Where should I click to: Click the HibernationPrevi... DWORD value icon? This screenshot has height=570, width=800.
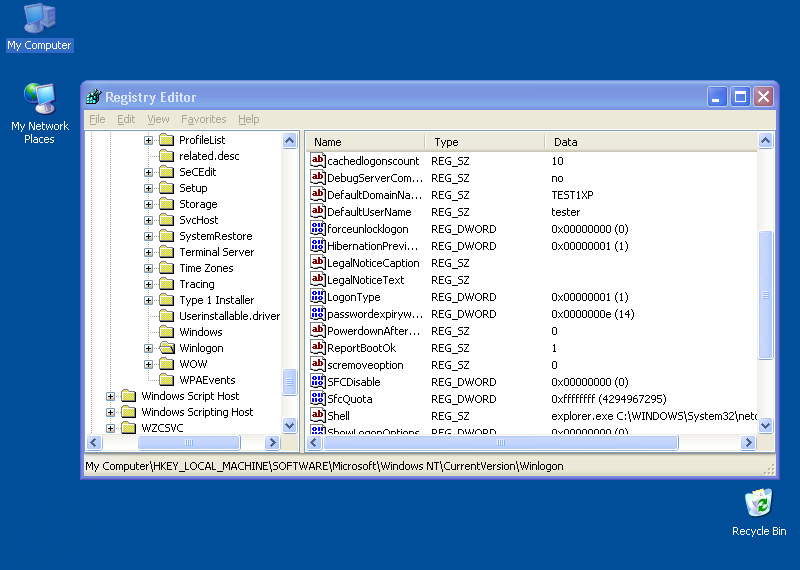318,245
